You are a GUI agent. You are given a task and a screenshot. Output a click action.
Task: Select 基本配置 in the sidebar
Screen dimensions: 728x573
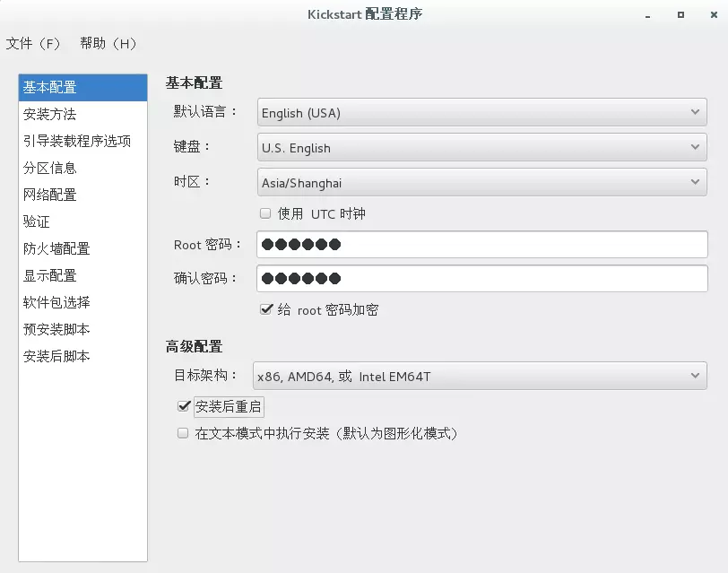point(83,87)
